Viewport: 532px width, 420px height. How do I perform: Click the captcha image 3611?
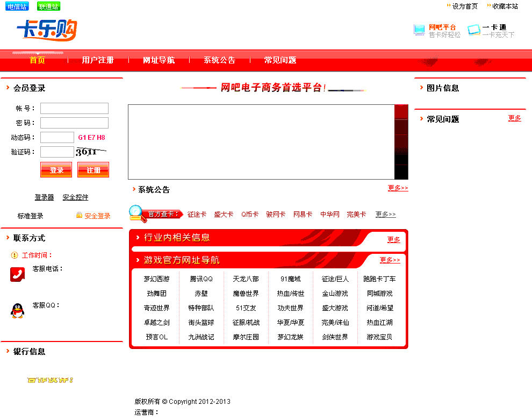[91, 152]
